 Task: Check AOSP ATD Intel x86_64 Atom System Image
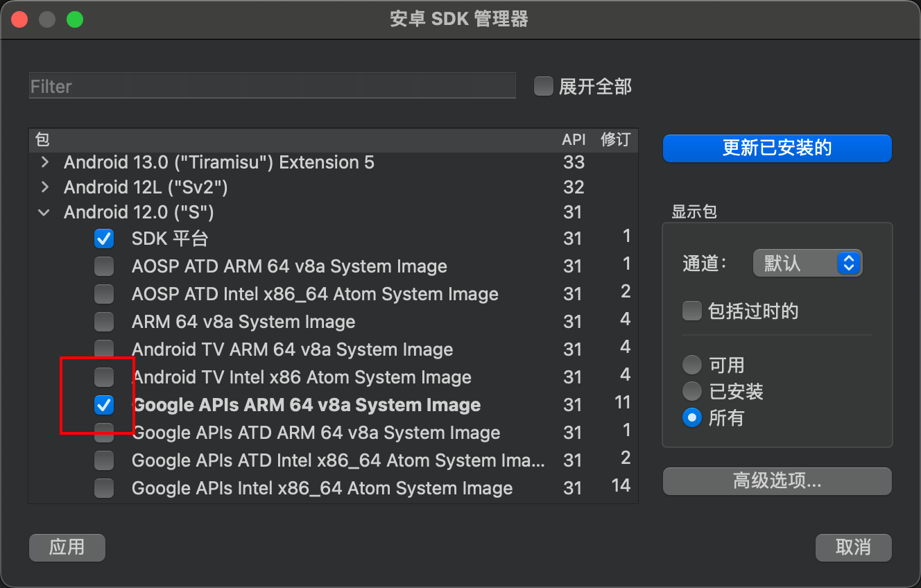pos(104,294)
